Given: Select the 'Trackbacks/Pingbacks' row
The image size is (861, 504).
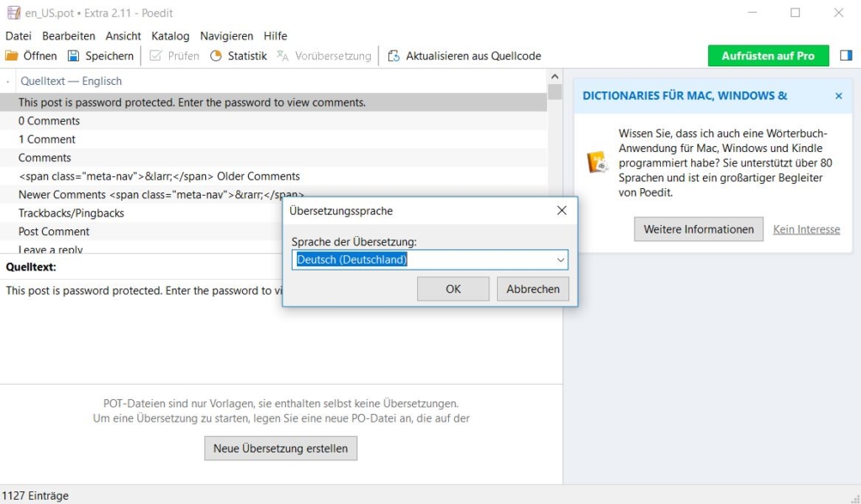Looking at the screenshot, I should 273,213.
